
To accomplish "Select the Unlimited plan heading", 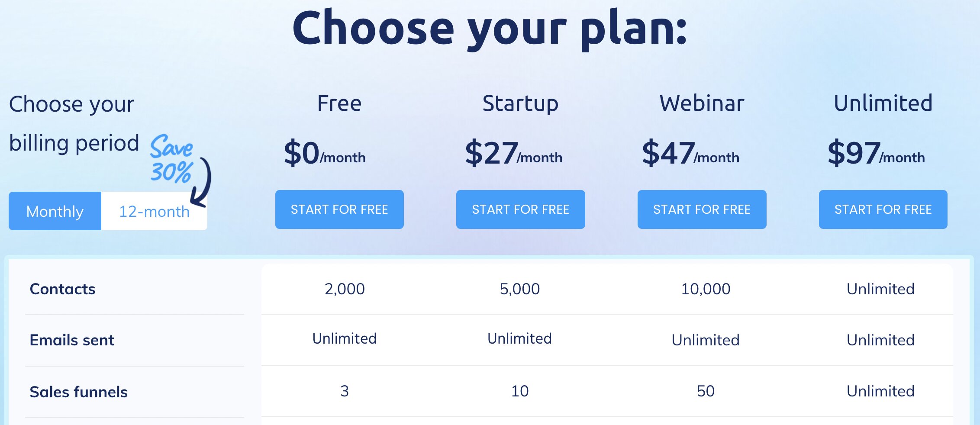I will click(883, 103).
